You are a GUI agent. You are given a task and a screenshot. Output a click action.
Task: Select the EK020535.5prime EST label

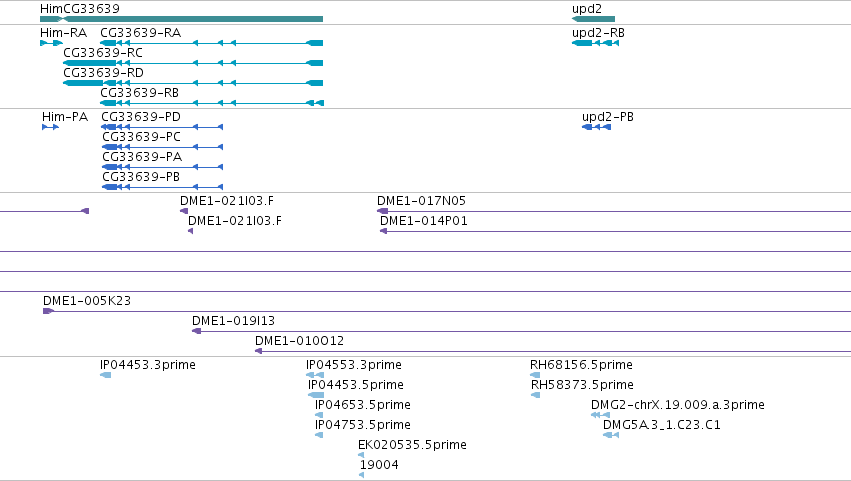(412, 445)
